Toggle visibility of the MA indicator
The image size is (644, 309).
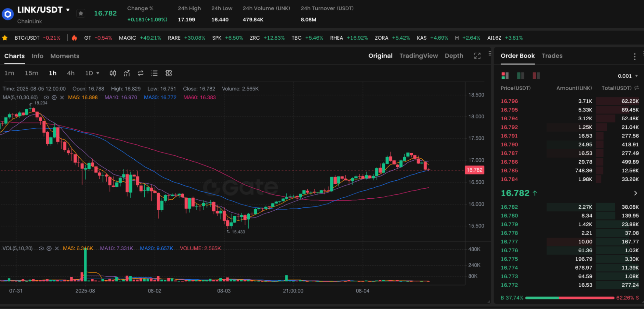point(46,97)
